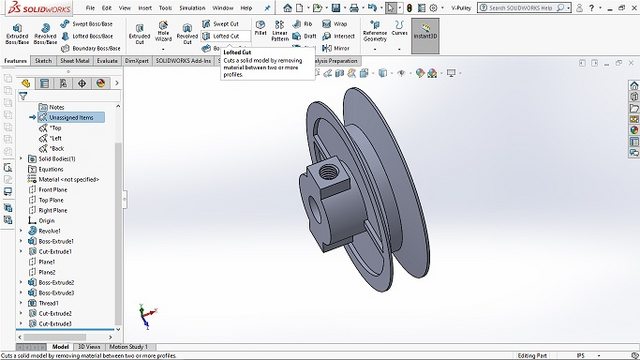This screenshot has width=640, height=360.
Task: Select the Origin item
Action: click(41, 220)
